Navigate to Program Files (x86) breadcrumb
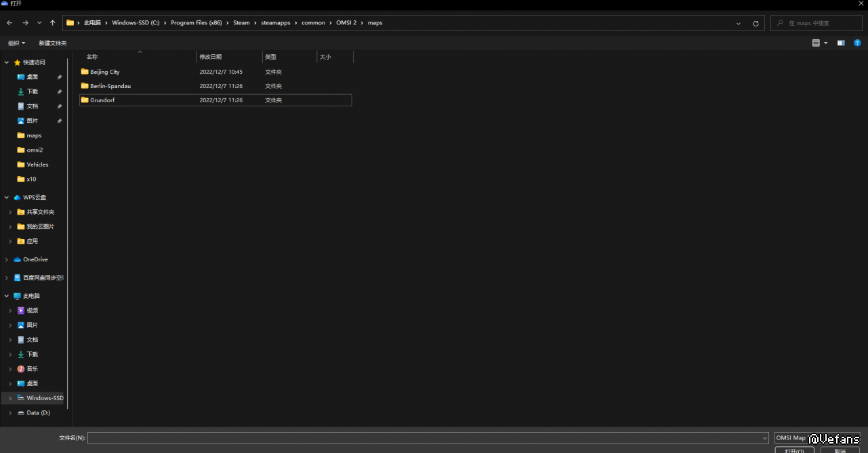The width and height of the screenshot is (868, 453). point(197,23)
